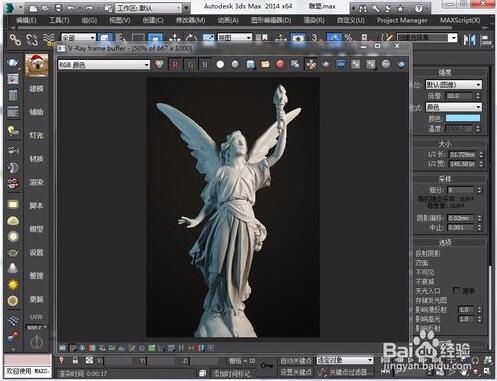Image resolution: width=497 pixels, height=381 pixels.
Task: Open the reference coordinate 视图 dropdown
Action: [x=235, y=38]
